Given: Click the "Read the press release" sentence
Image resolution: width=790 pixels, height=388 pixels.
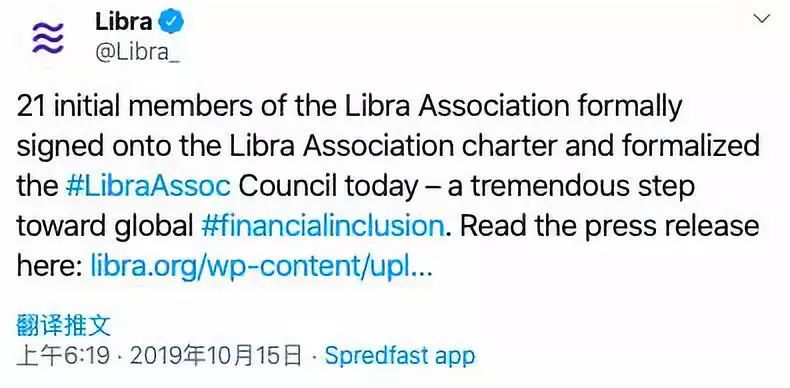Looking at the screenshot, I should [x=609, y=226].
